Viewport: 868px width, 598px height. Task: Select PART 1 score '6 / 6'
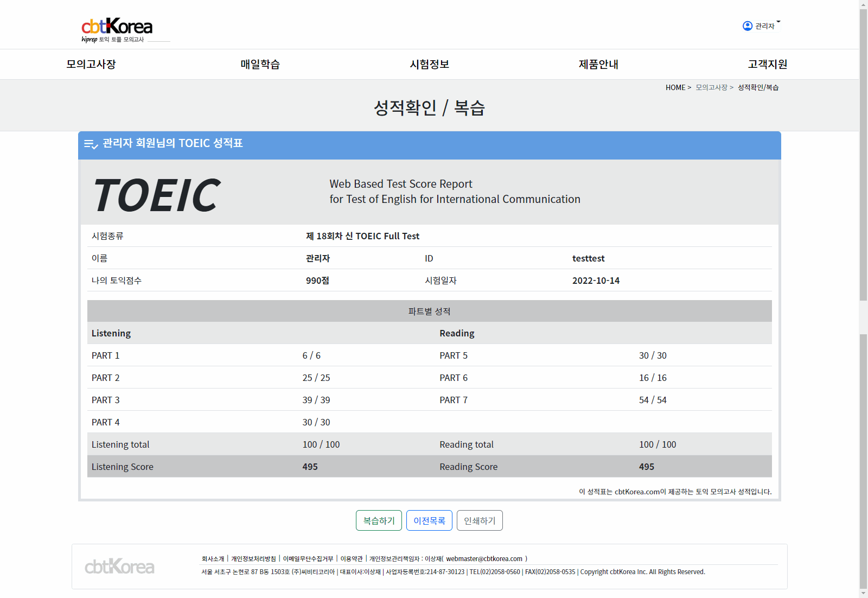click(311, 355)
